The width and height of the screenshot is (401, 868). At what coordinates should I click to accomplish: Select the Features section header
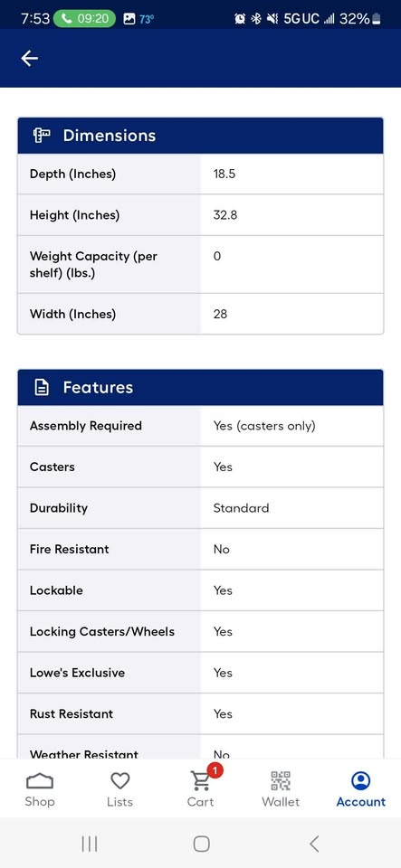click(201, 387)
